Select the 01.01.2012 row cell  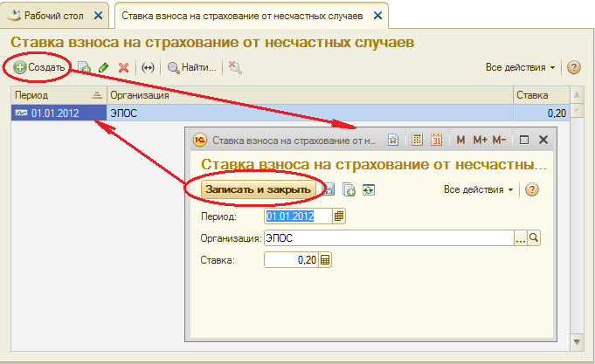point(59,113)
